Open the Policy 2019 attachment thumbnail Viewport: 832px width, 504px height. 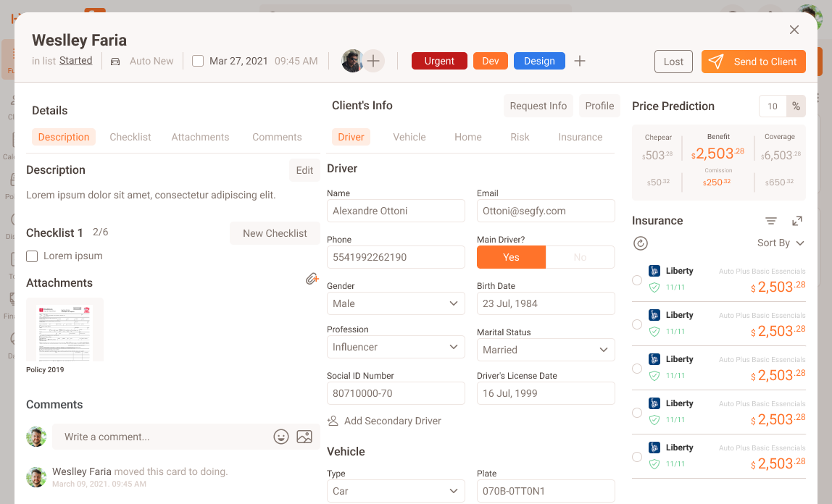(x=65, y=329)
